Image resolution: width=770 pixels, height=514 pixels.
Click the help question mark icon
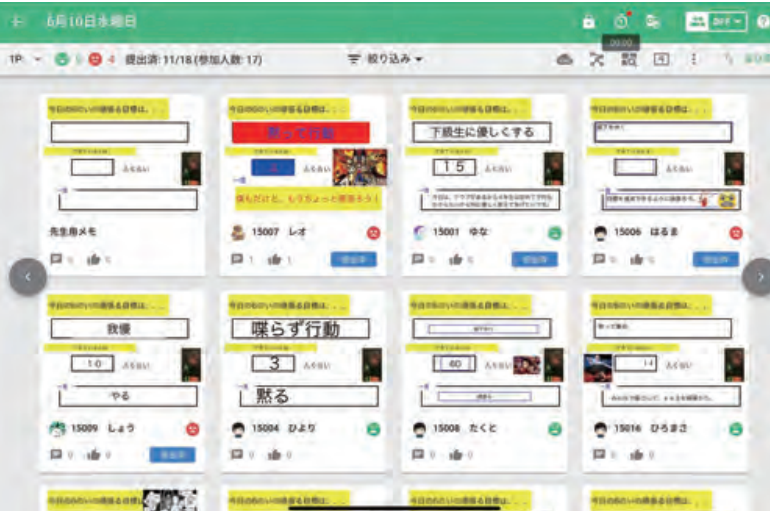(763, 21)
